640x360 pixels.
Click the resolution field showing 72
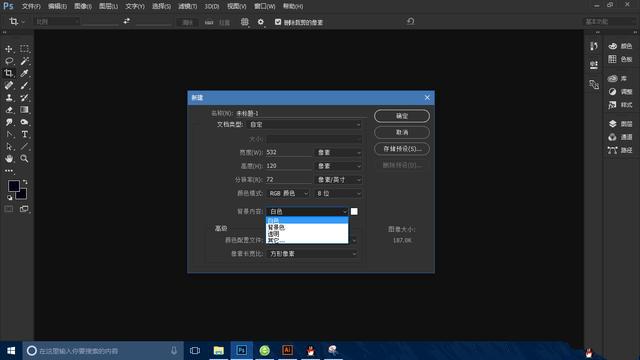[289, 180]
